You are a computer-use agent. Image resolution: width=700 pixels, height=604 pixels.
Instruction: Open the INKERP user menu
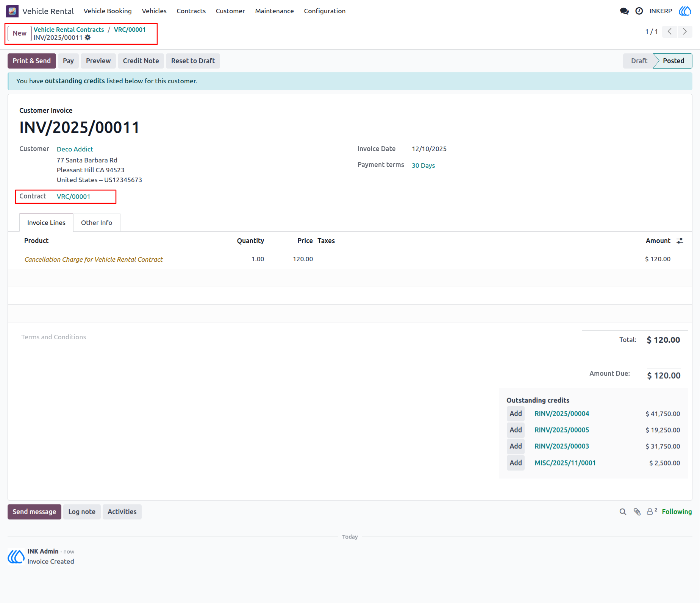coord(670,11)
